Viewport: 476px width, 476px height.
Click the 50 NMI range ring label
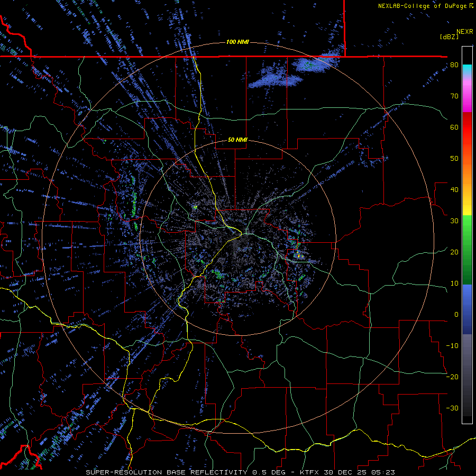coord(237,140)
